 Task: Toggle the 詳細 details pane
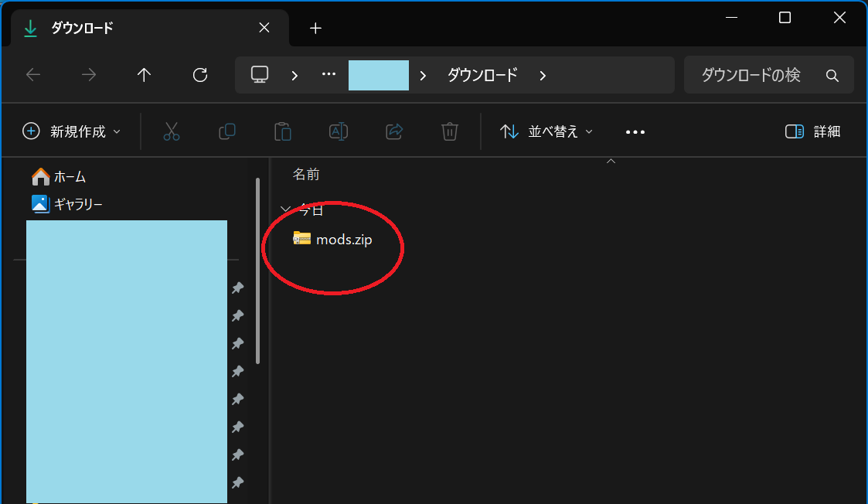click(x=812, y=131)
